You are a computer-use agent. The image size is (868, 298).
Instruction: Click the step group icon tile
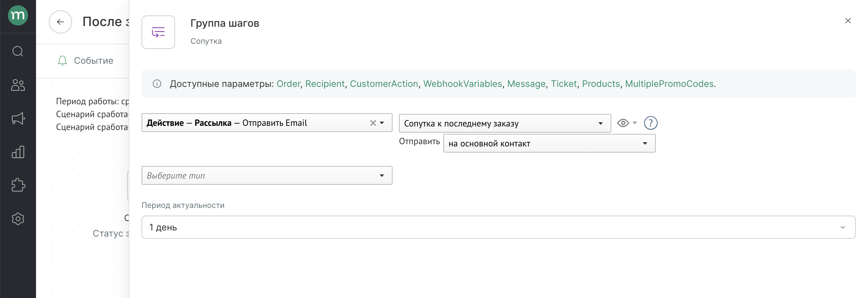point(158,33)
